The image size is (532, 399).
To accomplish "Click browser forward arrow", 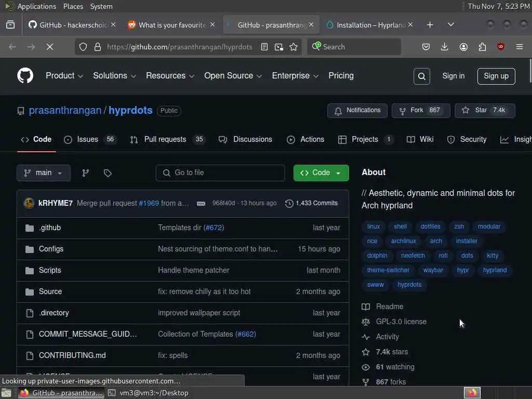I will [31, 47].
